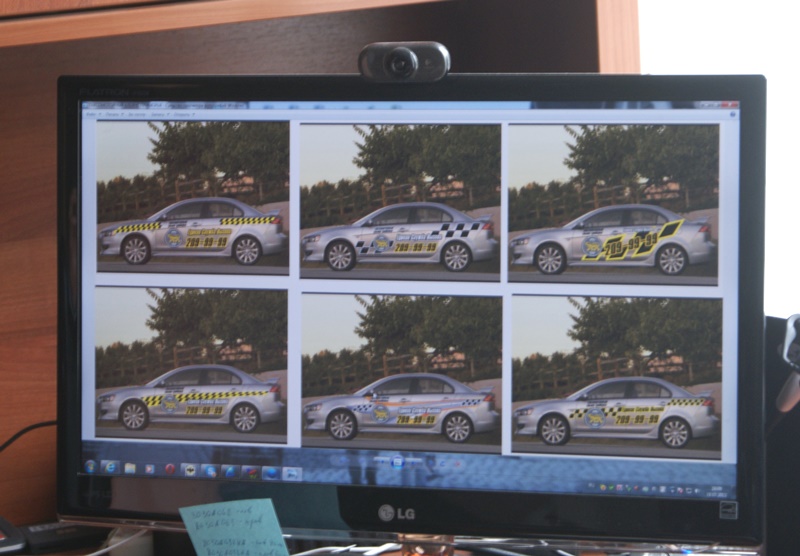Click the clock in the taskbar
Viewport: 800px width, 556px height.
pos(715,489)
